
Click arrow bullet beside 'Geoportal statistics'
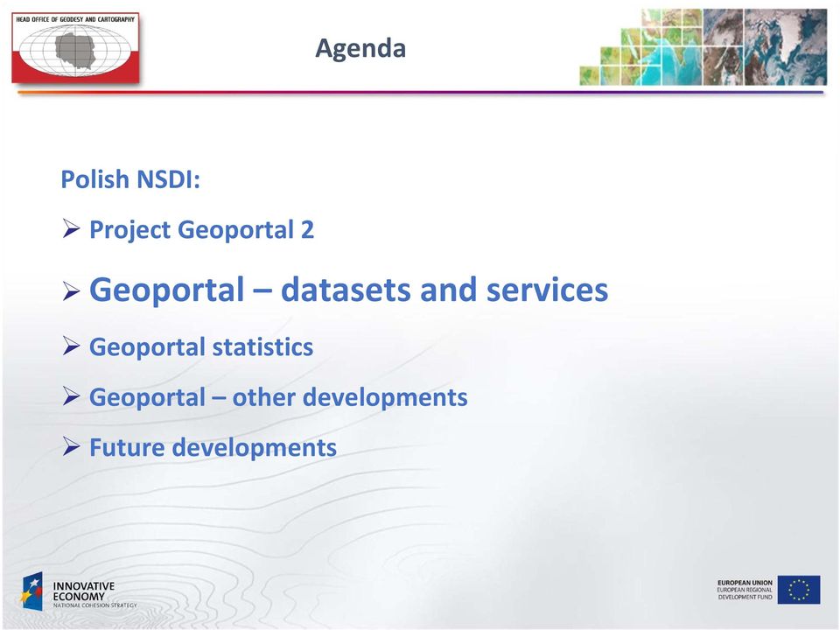point(71,346)
